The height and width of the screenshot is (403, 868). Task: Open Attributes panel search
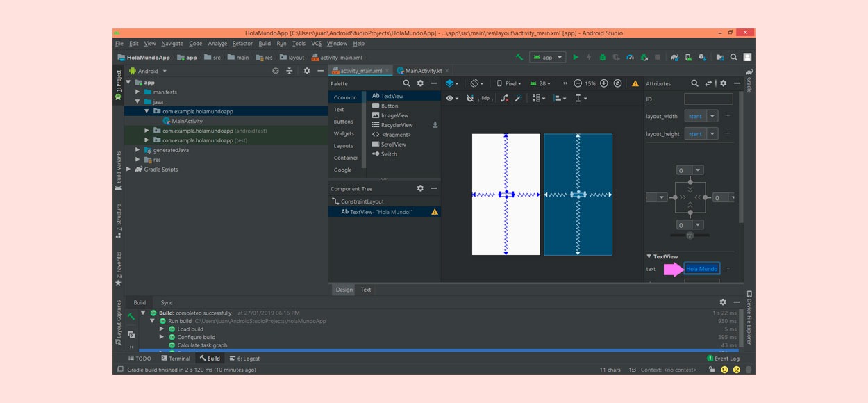click(x=695, y=83)
